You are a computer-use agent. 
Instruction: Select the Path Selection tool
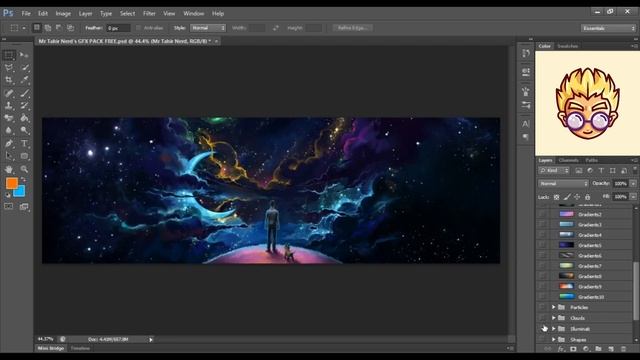[9, 156]
